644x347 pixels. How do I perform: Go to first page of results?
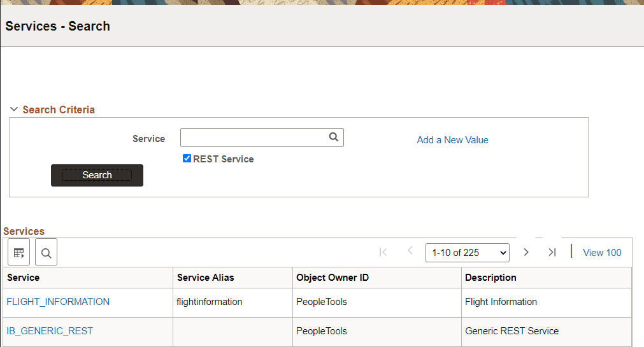pyautogui.click(x=383, y=252)
